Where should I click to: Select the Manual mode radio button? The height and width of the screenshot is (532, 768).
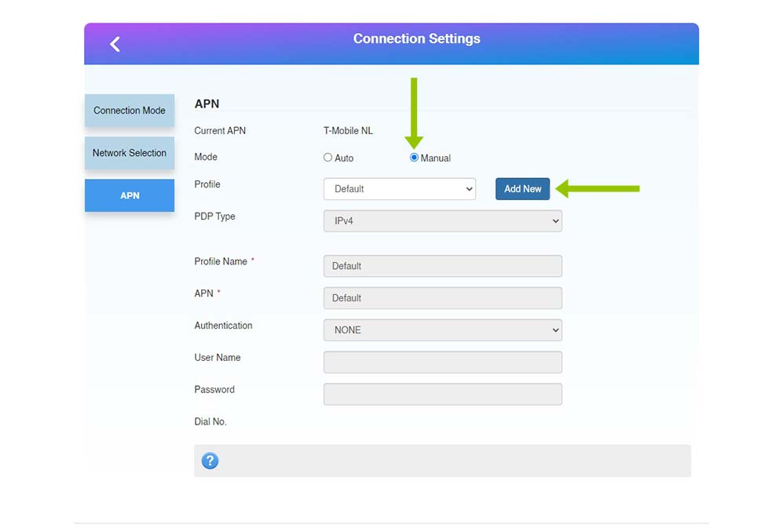tap(415, 158)
